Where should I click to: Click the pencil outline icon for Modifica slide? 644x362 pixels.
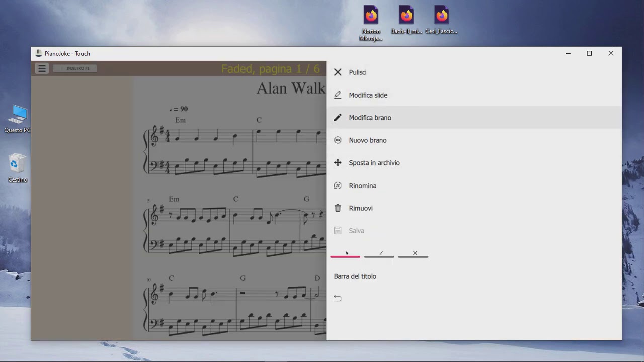click(338, 95)
